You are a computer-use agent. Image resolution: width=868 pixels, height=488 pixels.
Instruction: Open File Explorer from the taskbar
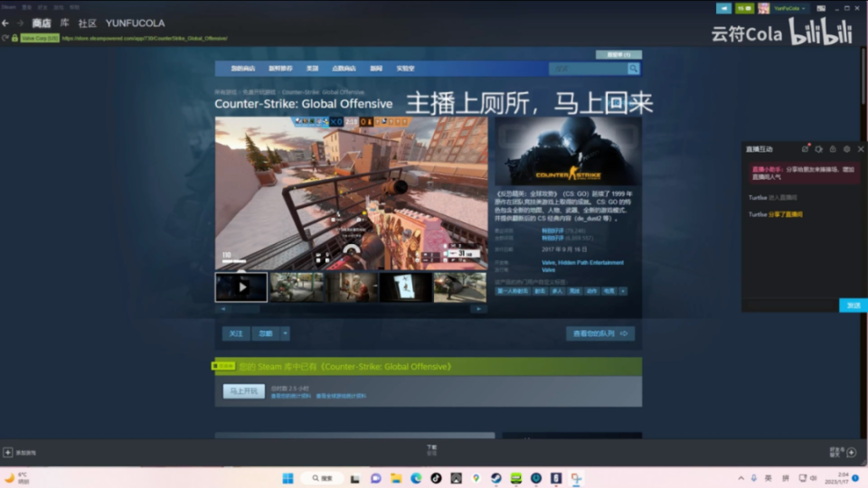point(396,478)
